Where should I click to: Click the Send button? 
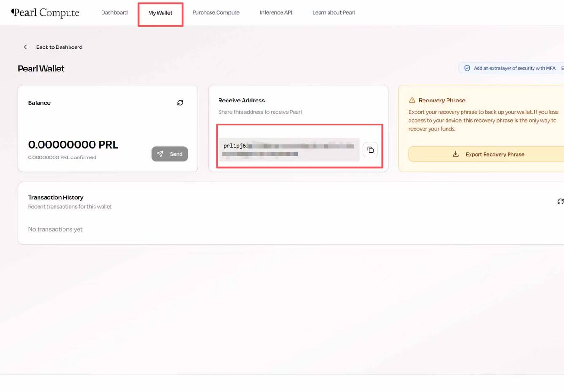click(x=170, y=154)
